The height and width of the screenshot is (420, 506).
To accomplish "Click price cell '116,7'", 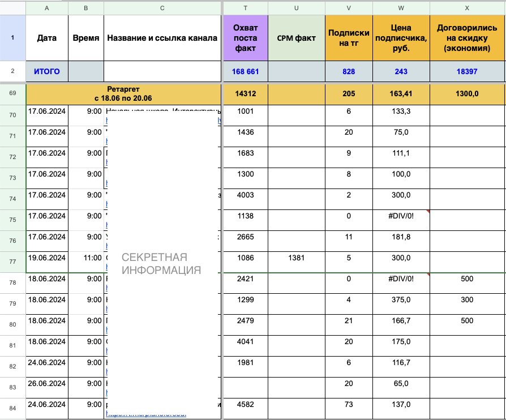I will click(401, 367).
